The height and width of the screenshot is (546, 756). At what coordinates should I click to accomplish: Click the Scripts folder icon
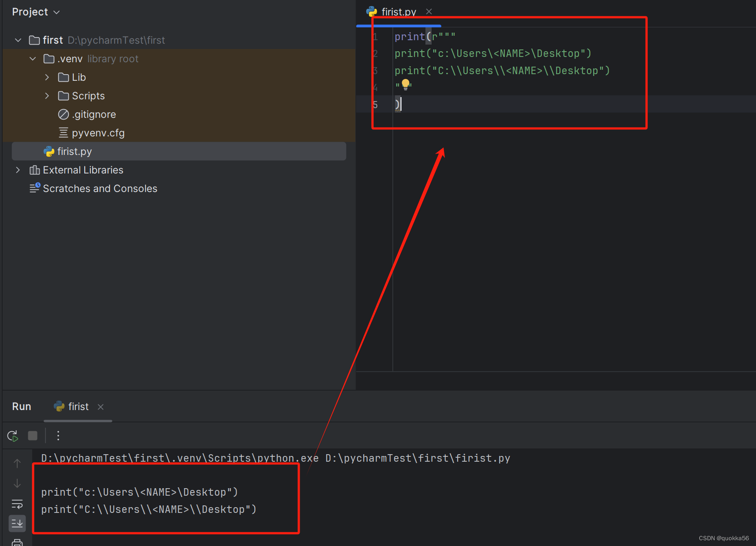[64, 96]
